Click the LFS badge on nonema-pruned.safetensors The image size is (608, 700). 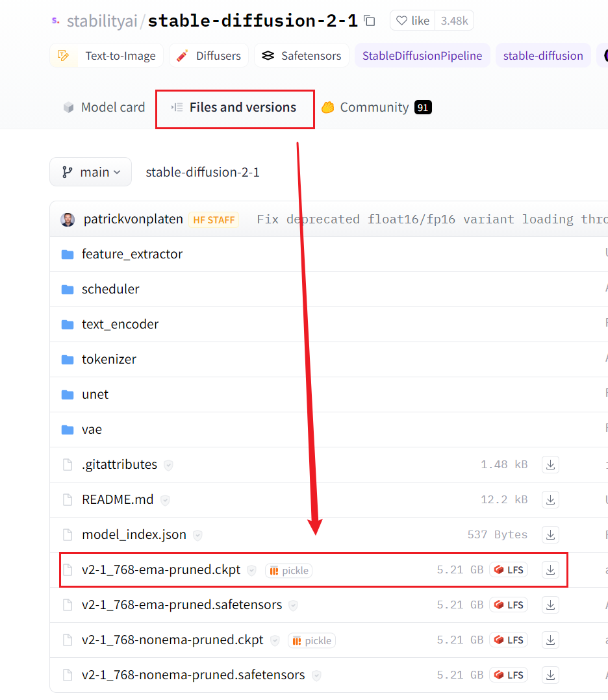[509, 675]
